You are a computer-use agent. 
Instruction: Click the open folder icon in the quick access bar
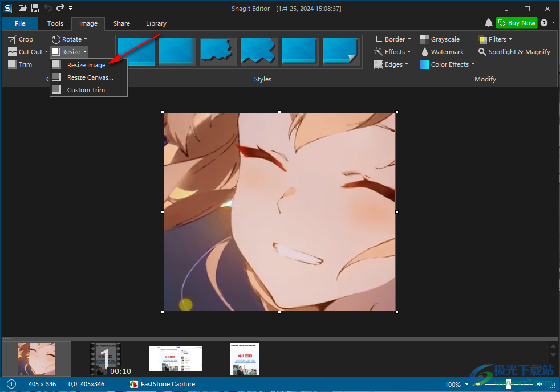22,8
